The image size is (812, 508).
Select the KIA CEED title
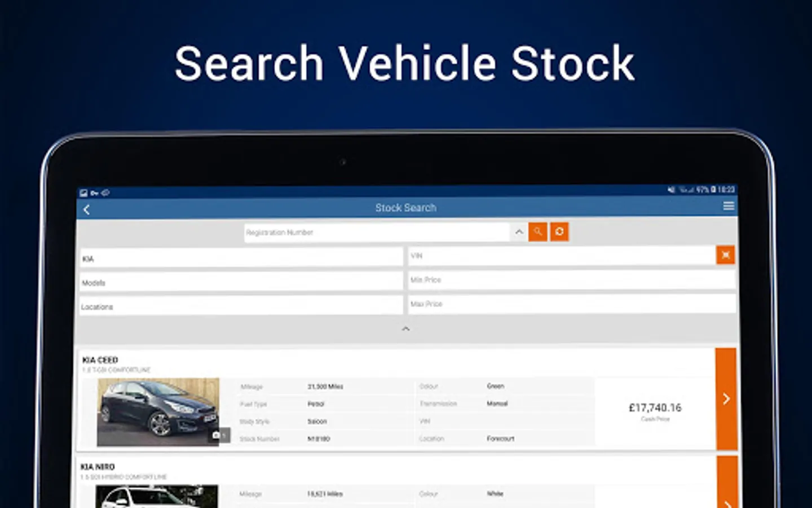click(100, 360)
